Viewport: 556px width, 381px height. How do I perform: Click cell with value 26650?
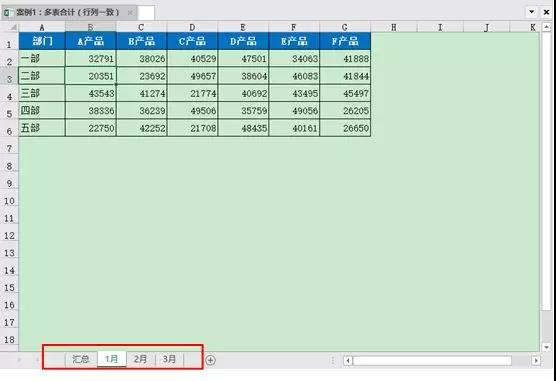tap(345, 128)
